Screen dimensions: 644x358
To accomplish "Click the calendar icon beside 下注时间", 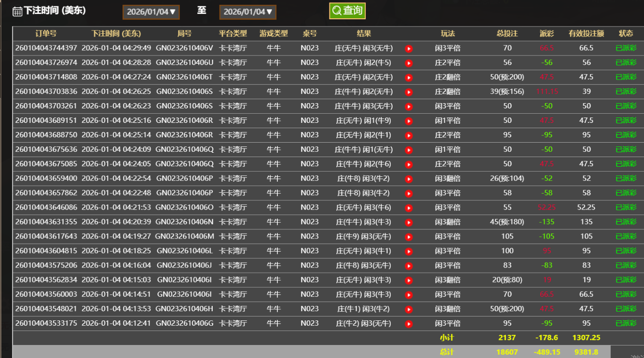I will [x=17, y=12].
